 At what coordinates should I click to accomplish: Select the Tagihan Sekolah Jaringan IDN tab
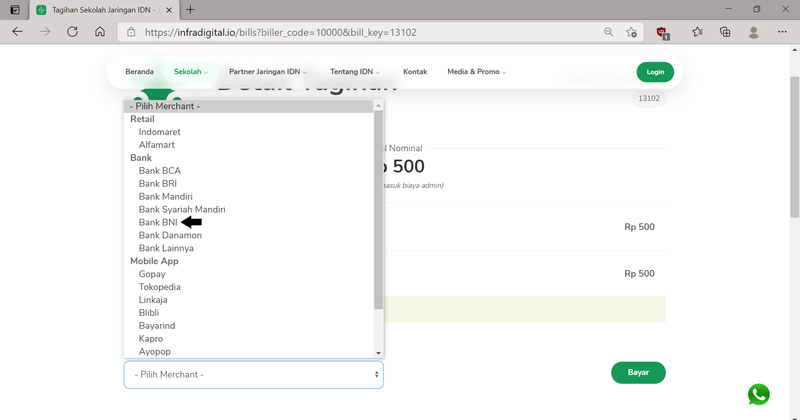point(106,10)
